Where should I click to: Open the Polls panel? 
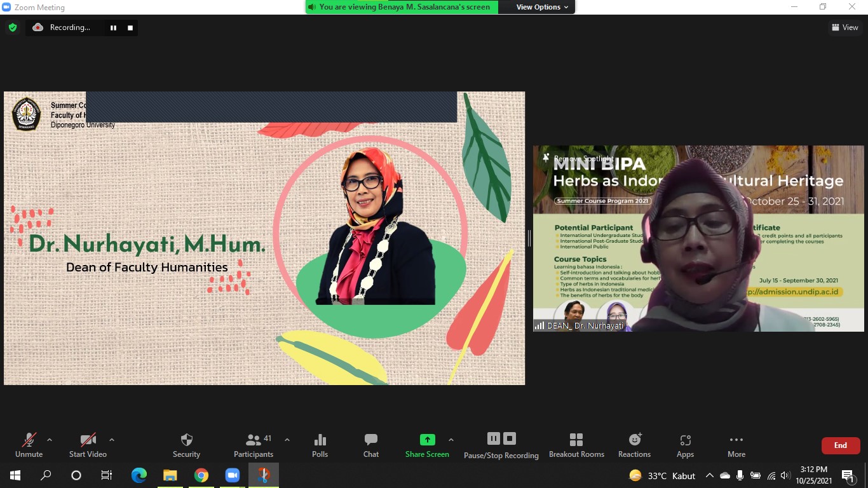(320, 445)
